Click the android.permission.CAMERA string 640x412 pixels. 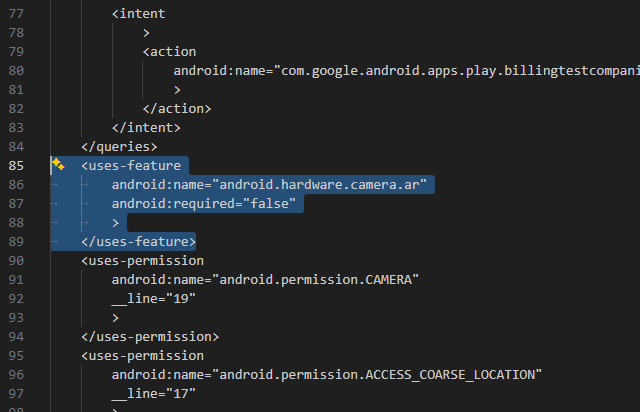point(316,279)
